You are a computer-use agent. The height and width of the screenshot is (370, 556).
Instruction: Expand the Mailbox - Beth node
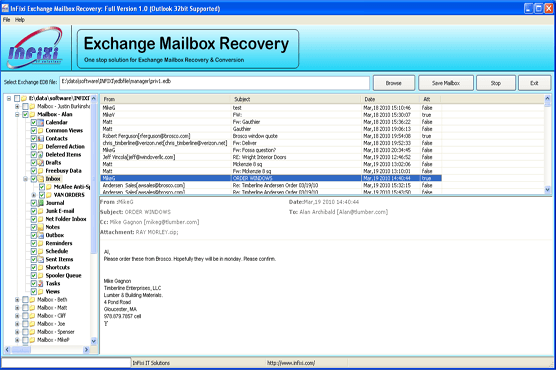pos(17,300)
